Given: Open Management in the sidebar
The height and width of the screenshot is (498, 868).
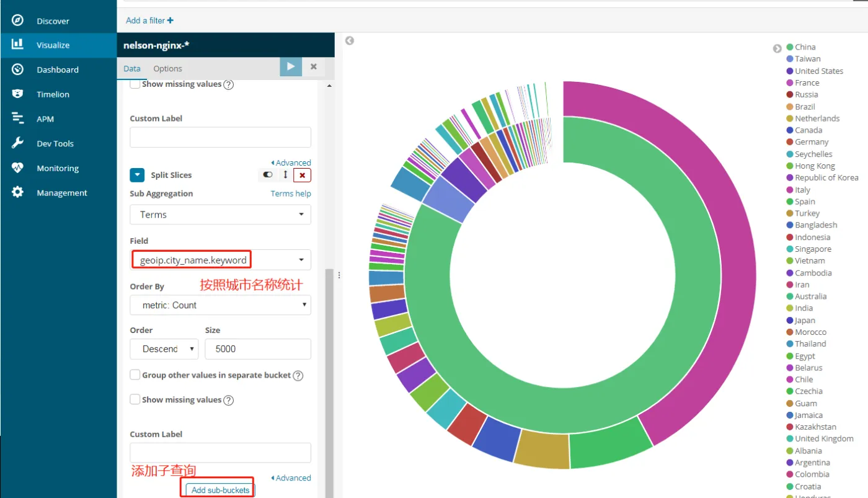Looking at the screenshot, I should tap(62, 193).
